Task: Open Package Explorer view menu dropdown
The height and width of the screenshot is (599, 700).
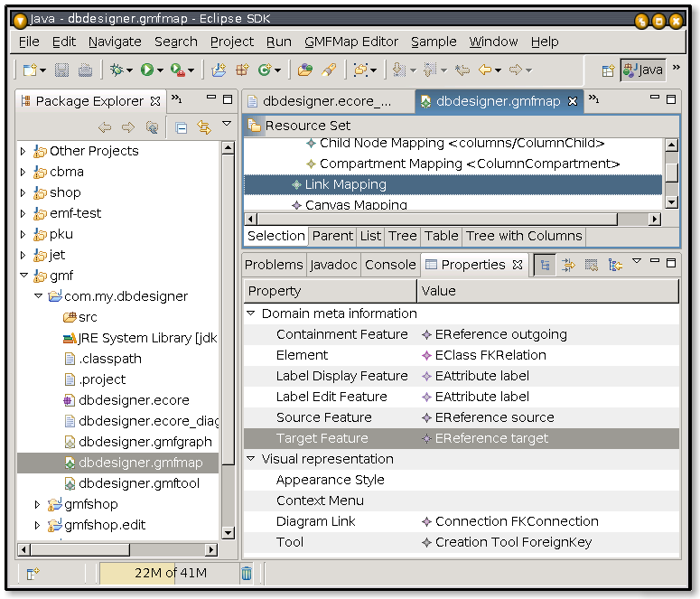Action: tap(227, 125)
